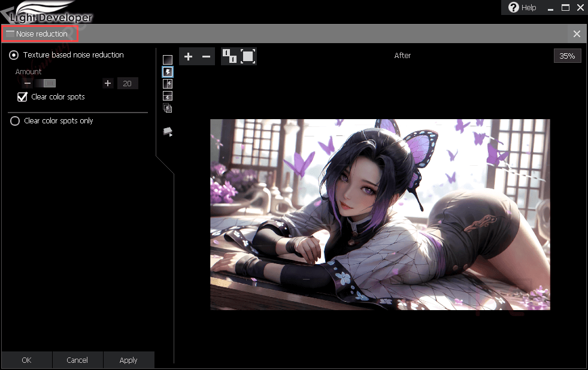Decrease the Amount with the minus button

point(28,83)
